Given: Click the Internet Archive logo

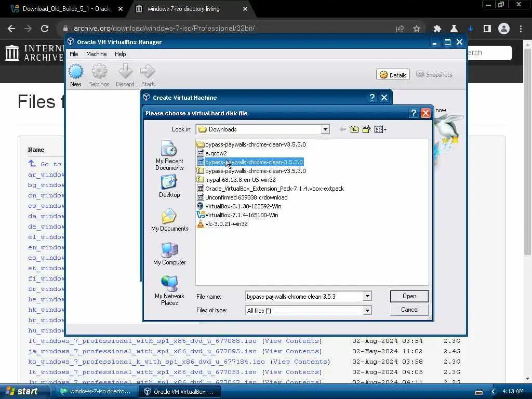Looking at the screenshot, I should tap(34, 54).
